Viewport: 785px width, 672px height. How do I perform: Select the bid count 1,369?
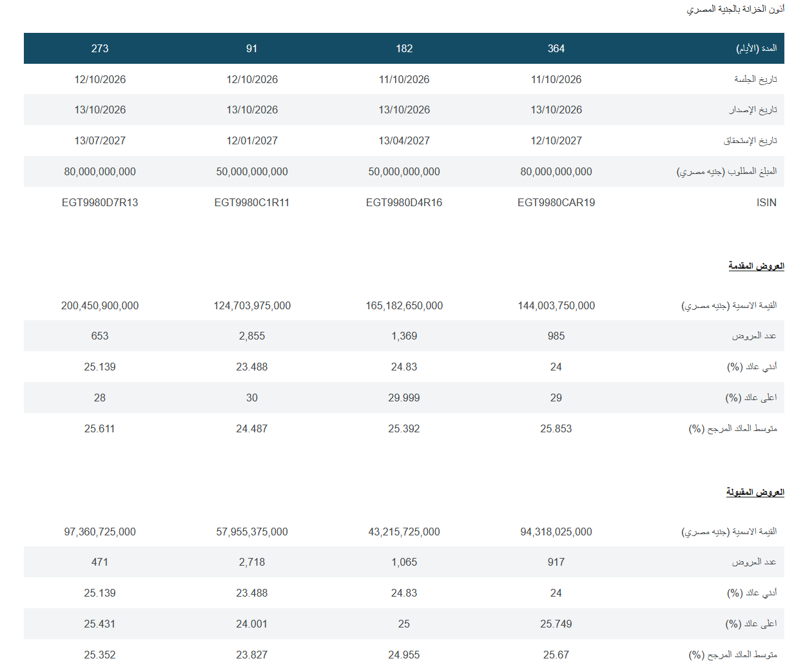404,336
